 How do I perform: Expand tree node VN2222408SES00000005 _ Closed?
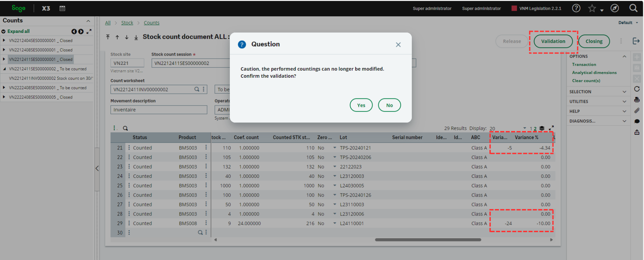(x=4, y=97)
